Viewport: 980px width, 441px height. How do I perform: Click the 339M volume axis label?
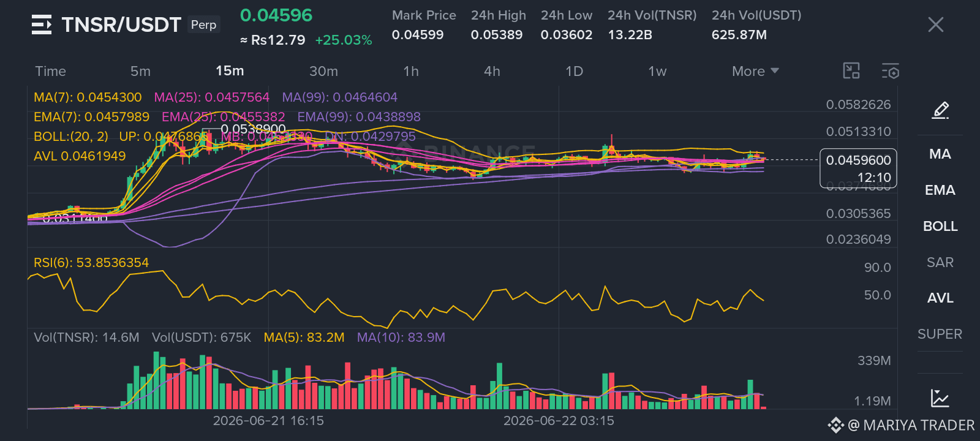874,361
